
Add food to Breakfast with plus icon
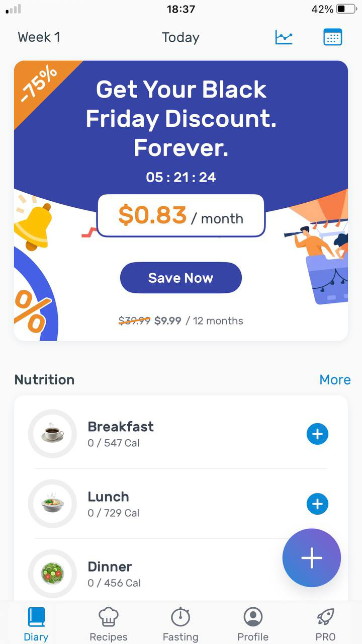coord(317,434)
